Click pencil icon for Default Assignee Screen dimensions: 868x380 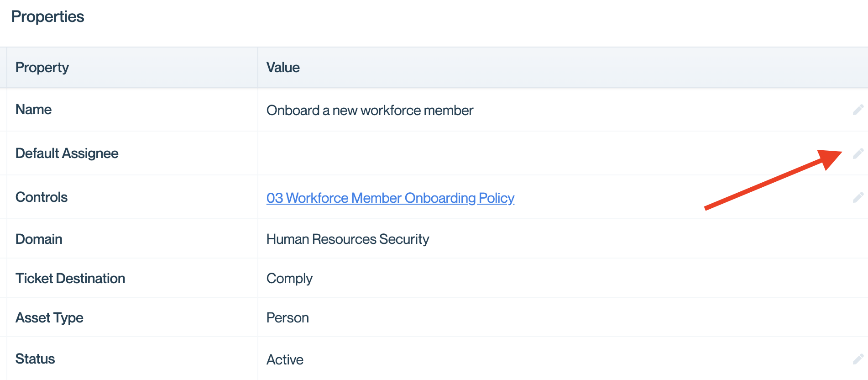pos(858,153)
